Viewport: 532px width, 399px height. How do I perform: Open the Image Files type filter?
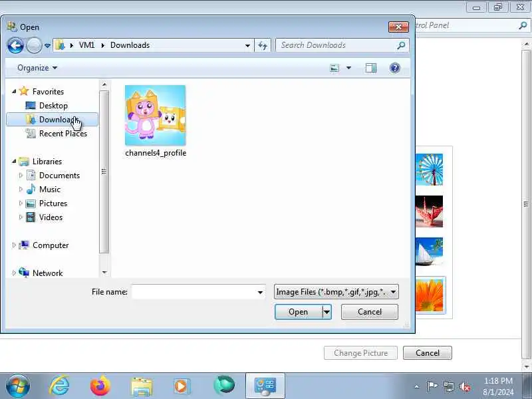click(336, 292)
